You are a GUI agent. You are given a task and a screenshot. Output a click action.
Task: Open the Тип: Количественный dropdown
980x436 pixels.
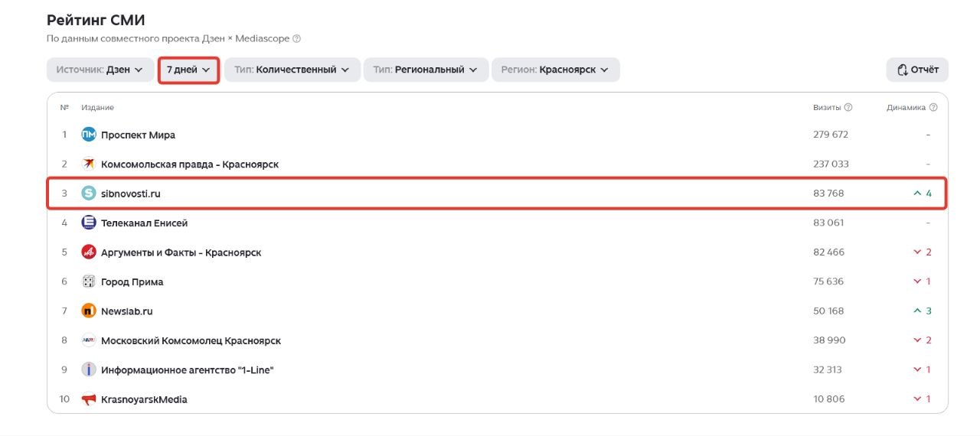[x=292, y=70]
